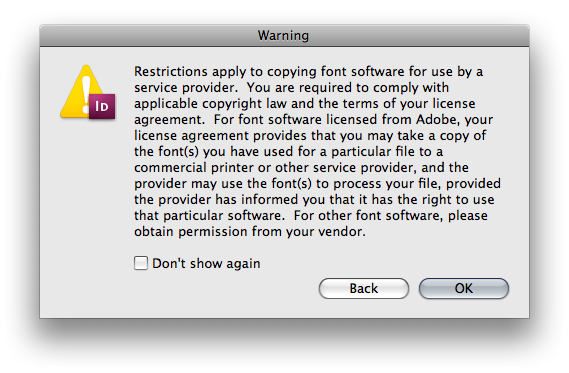Screen dimensions: 569x373
Task: Click the "Don't show again" label text
Action: pyautogui.click(x=206, y=263)
